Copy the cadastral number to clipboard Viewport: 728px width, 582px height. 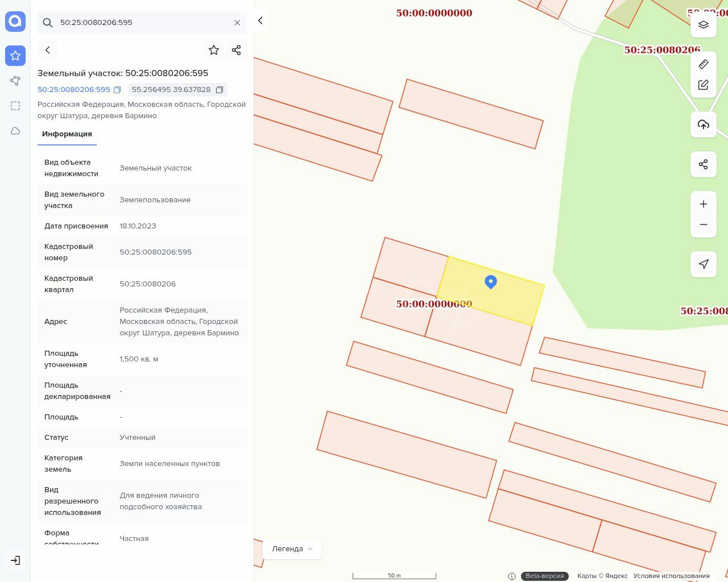coord(117,90)
